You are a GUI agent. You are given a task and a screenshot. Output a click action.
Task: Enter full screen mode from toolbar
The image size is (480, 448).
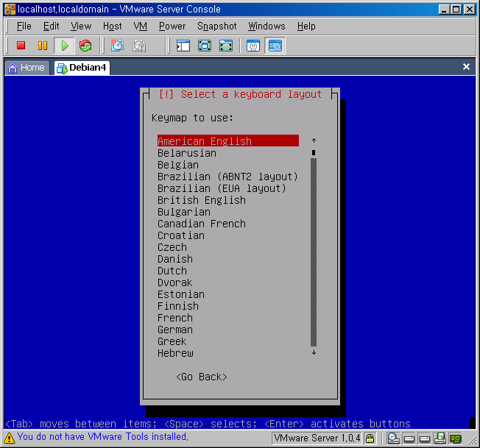pos(226,46)
